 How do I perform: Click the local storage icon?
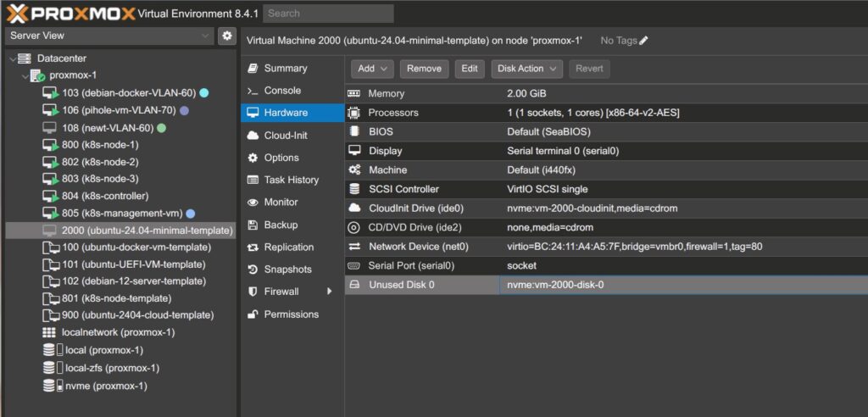(53, 350)
